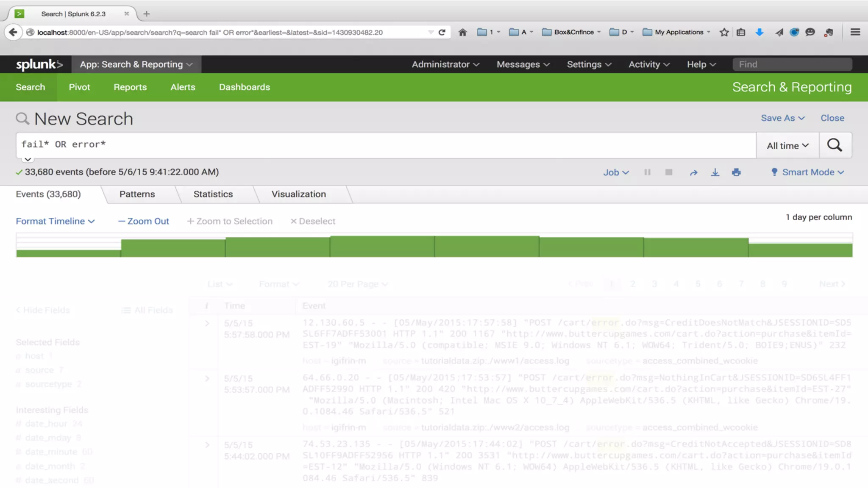Reload the page with the refresh icon
Viewport: 868px width, 488px height.
pyautogui.click(x=442, y=32)
